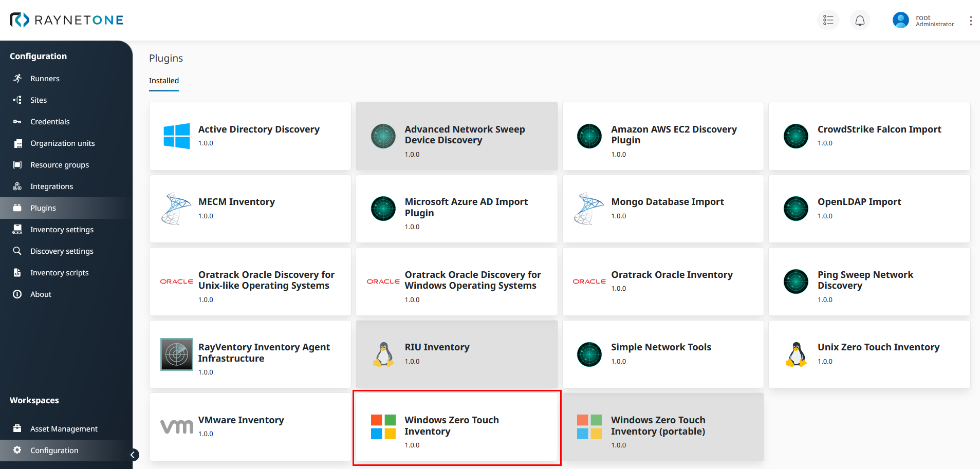980x469 pixels.
Task: Open the task list icon in header
Action: 828,21
